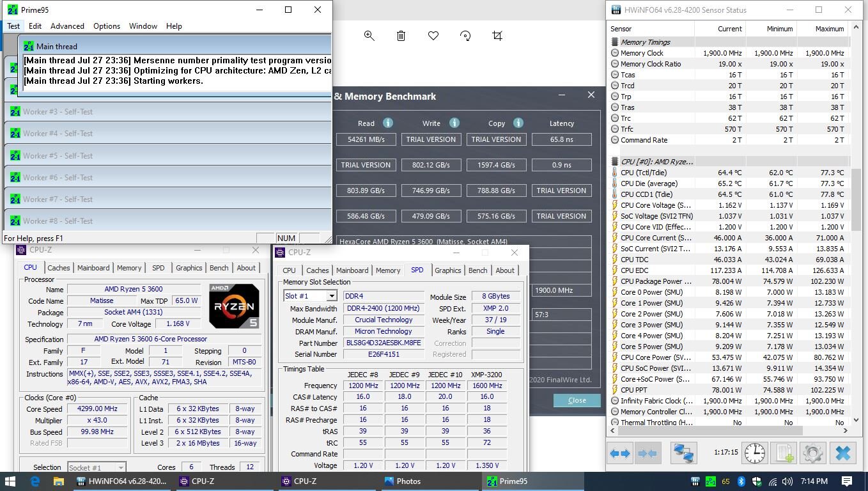Screen dimensions: 868x491
Task: Click the rotate icon in Photos toolbar
Action: [465, 36]
